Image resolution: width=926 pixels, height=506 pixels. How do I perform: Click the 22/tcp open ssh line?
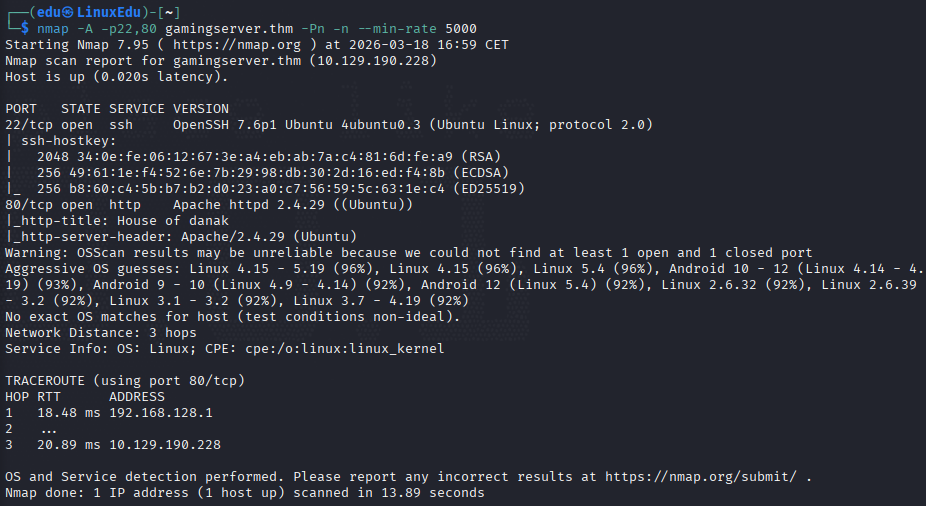329,125
